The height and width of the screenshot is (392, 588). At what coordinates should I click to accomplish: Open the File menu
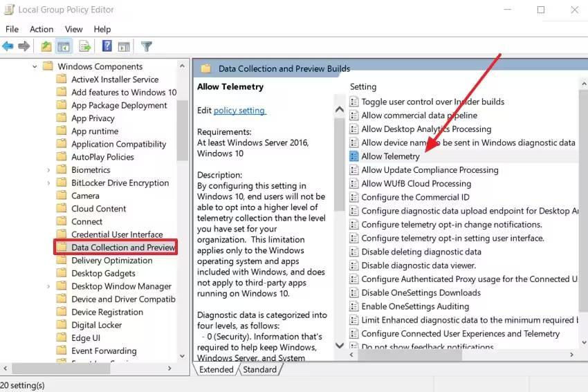(12, 29)
